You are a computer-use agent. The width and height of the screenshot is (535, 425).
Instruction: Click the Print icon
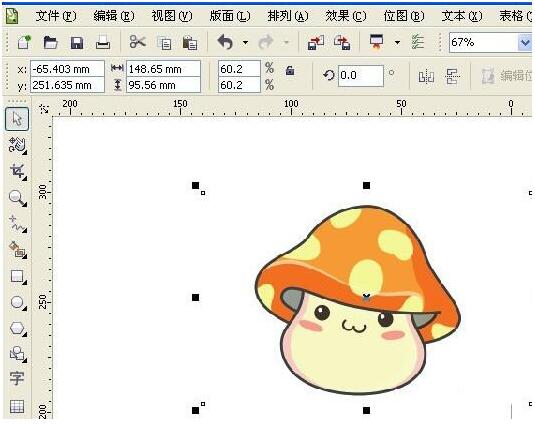pyautogui.click(x=103, y=42)
